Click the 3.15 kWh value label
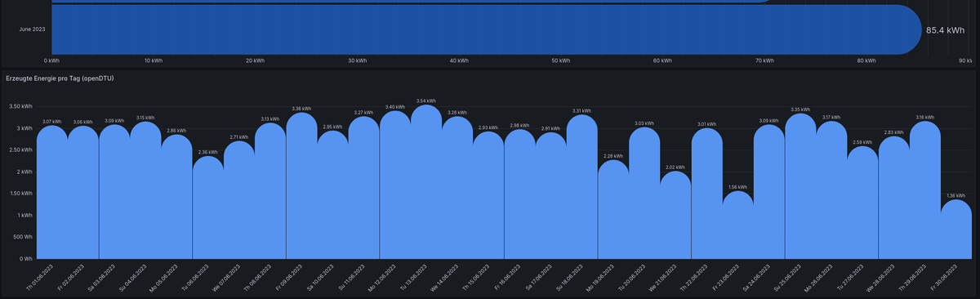Screen dimensions: 980x299 145,118
